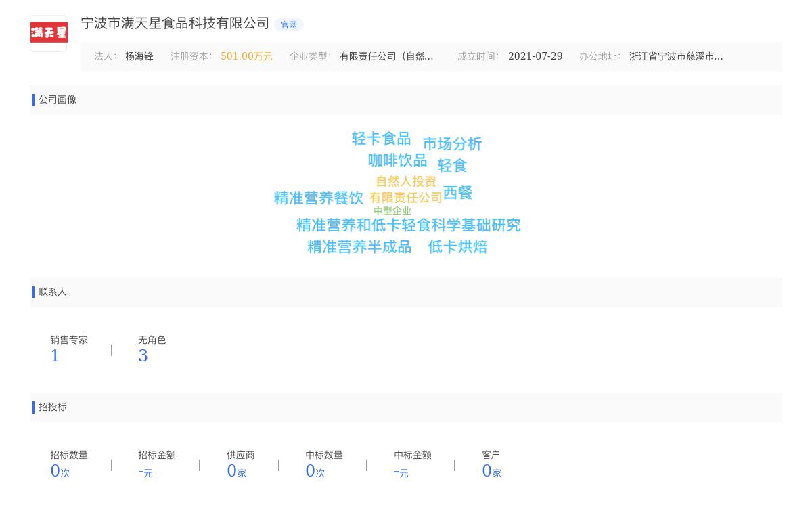Click the 招标数量 label
The image size is (812, 509).
coord(69,456)
